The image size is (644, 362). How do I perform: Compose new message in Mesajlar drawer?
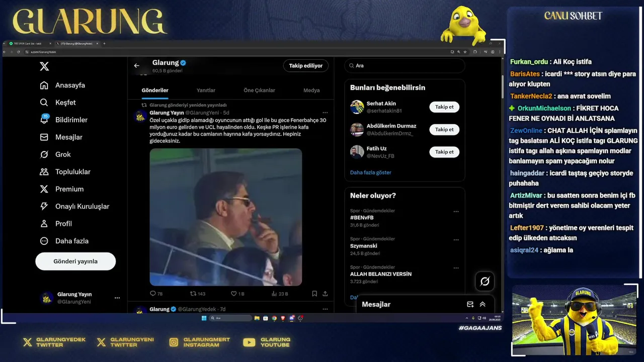pyautogui.click(x=470, y=304)
